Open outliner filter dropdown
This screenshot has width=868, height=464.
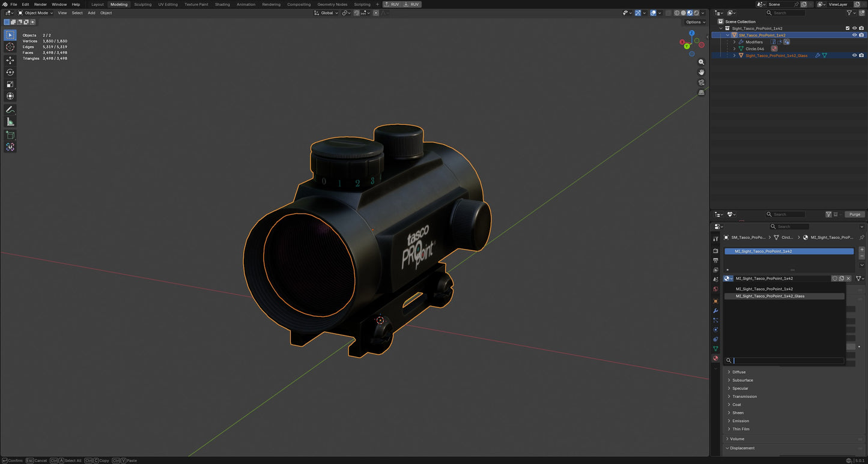click(851, 13)
